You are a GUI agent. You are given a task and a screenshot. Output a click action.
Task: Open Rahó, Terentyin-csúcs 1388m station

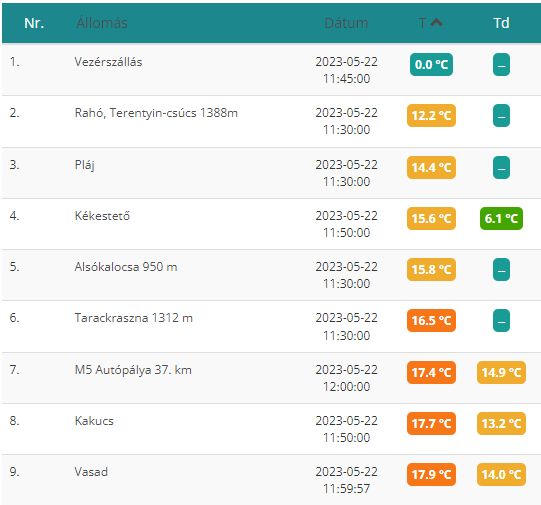(x=156, y=113)
